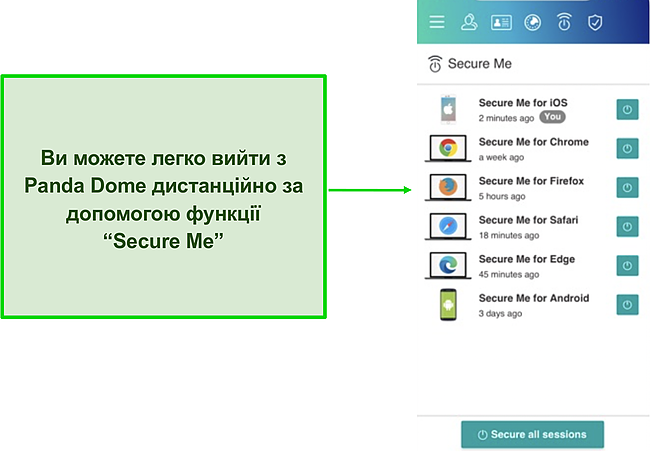Click the '18 minutes ago' timestamp
The width and height of the screenshot is (650, 458).
509,235
